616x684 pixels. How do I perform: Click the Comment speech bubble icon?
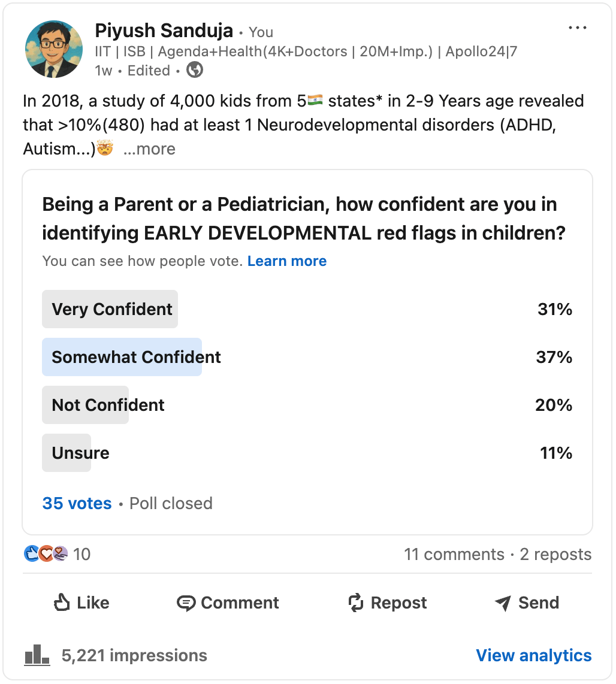coord(186,603)
